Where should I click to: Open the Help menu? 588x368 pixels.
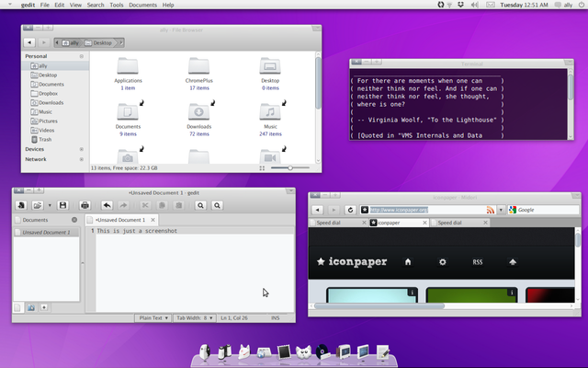coord(168,5)
